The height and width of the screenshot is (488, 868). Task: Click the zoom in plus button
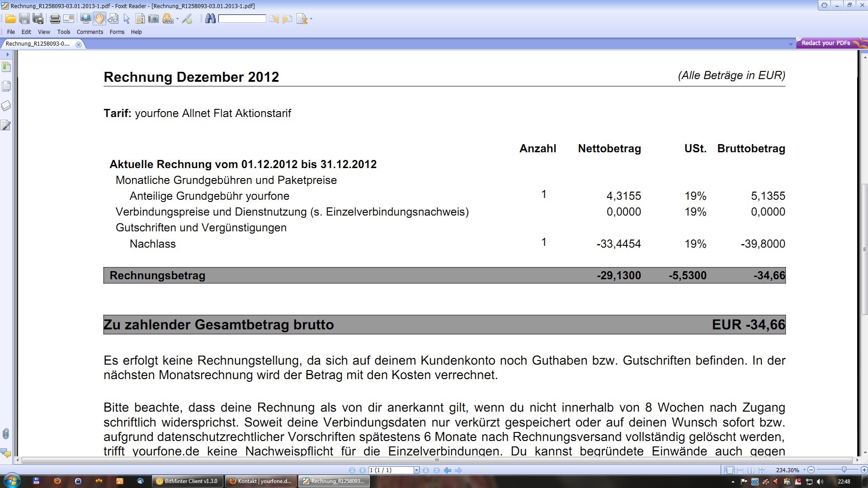(864, 470)
